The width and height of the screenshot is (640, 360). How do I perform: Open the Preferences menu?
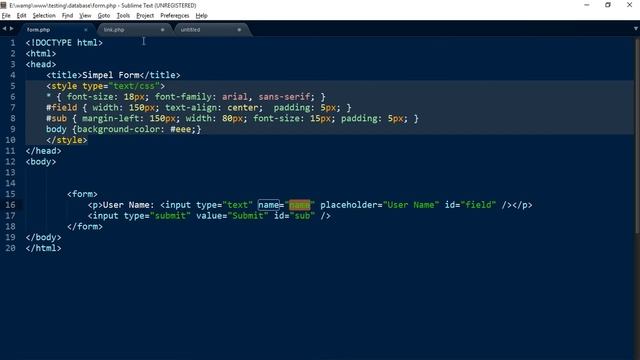(175, 16)
